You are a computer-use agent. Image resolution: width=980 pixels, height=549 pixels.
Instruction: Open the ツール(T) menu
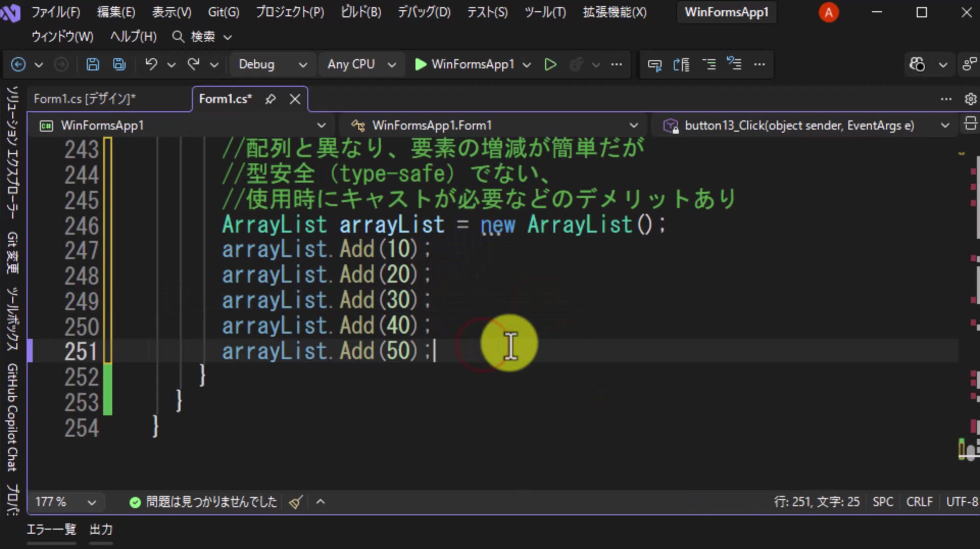(546, 12)
